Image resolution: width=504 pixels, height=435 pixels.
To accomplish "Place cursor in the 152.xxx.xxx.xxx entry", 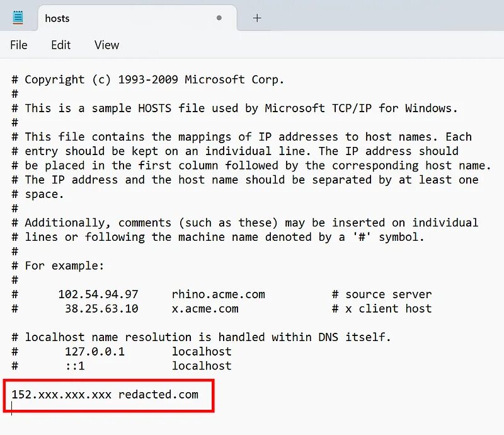I will tap(61, 395).
